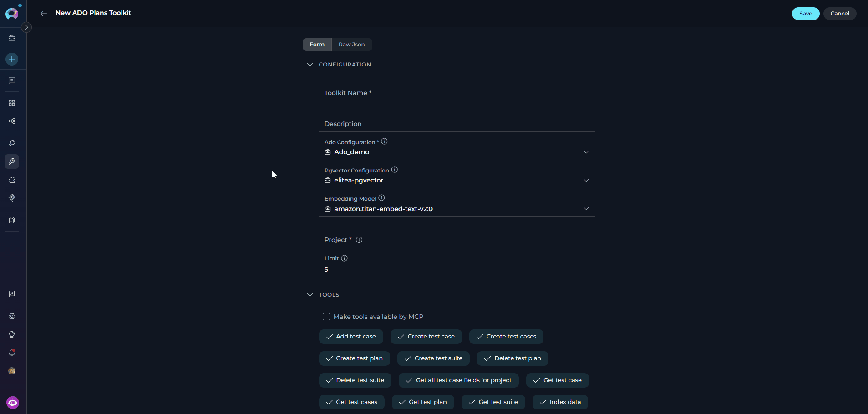The image size is (868, 414).
Task: Collapse the TOOLS section
Action: click(310, 295)
